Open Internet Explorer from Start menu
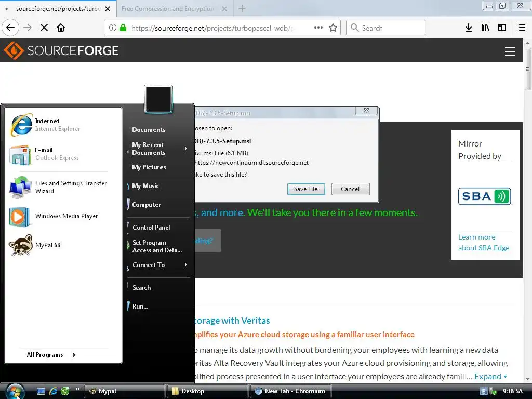 point(63,125)
